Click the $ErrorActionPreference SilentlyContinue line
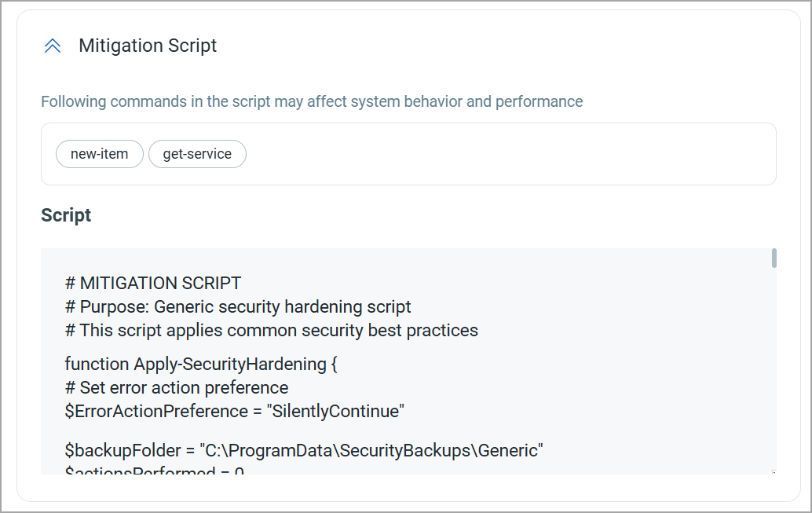The width and height of the screenshot is (812, 513). 235,411
